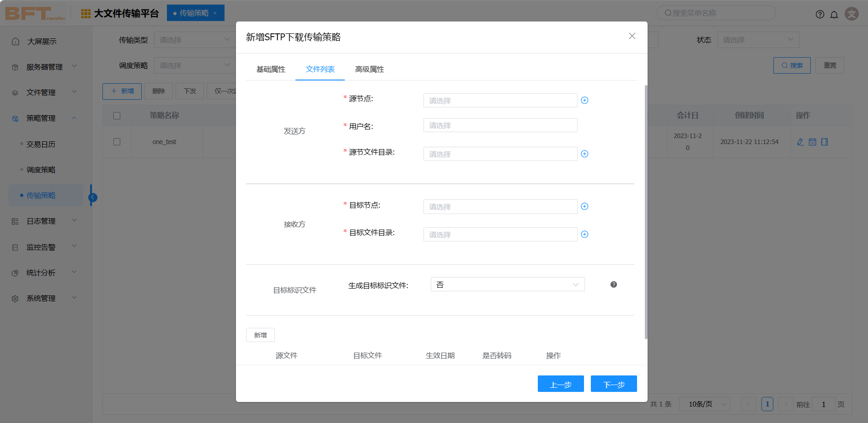Click the 上一步 button
The image size is (868, 423).
point(561,384)
